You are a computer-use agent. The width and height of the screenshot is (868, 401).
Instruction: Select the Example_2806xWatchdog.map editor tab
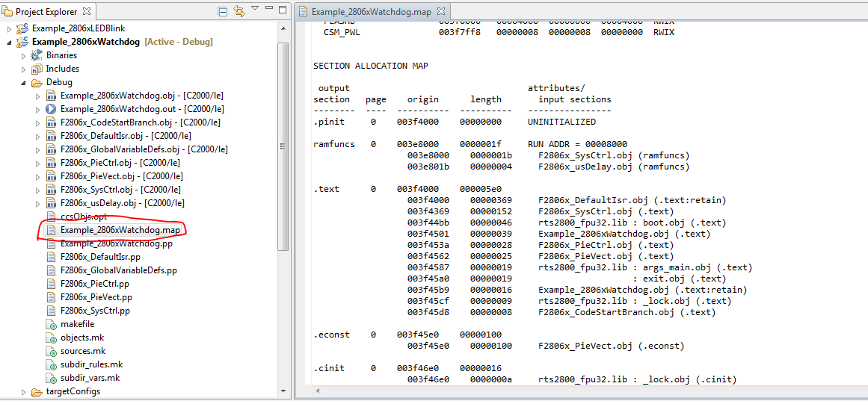(x=372, y=12)
